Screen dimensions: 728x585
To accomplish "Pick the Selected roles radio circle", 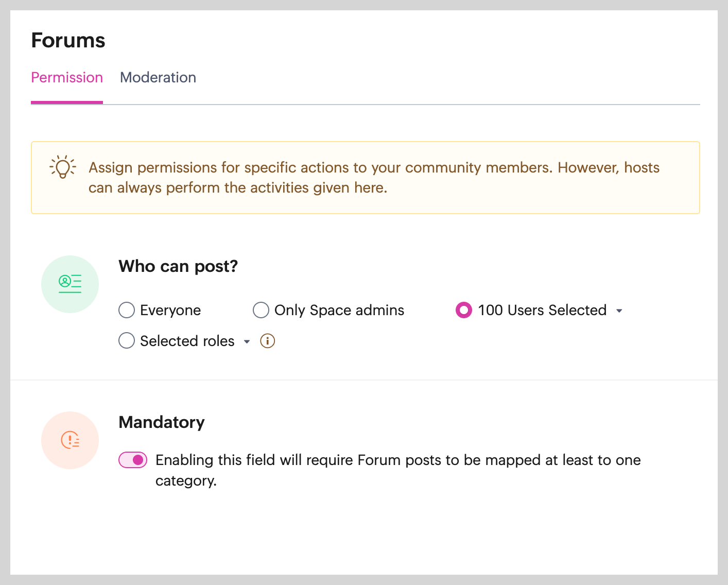I will (127, 341).
